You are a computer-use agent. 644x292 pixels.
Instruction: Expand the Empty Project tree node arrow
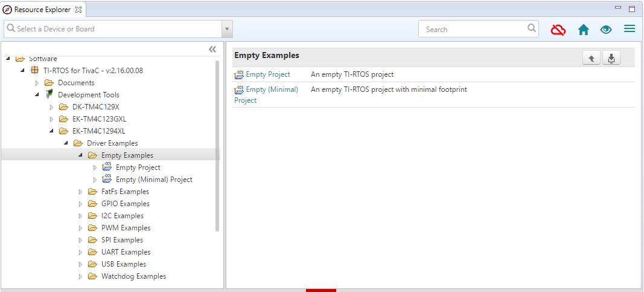coord(95,168)
